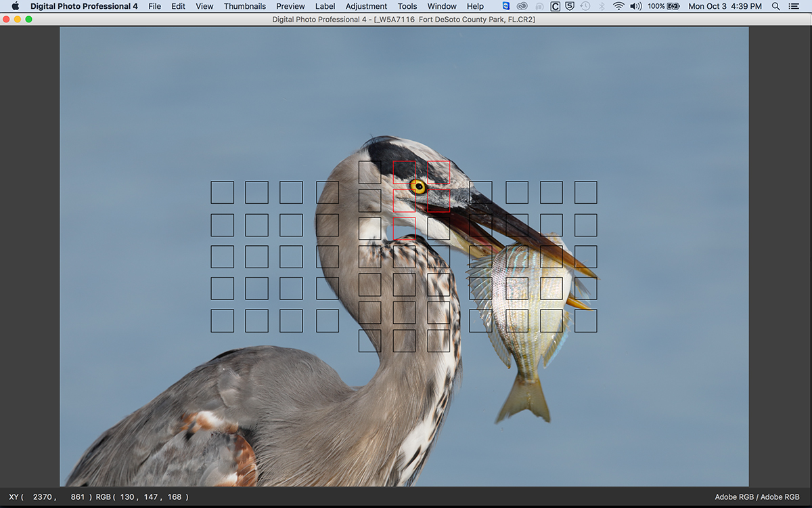This screenshot has height=508, width=812.
Task: Click the Creative Cloud menu bar icon
Action: pos(522,6)
